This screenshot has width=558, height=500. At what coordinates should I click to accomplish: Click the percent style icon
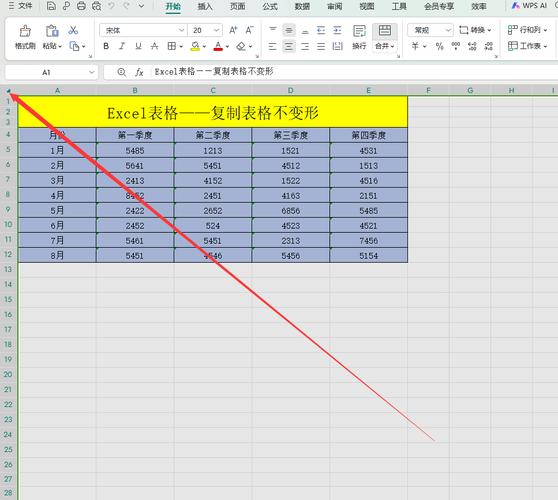pos(439,46)
